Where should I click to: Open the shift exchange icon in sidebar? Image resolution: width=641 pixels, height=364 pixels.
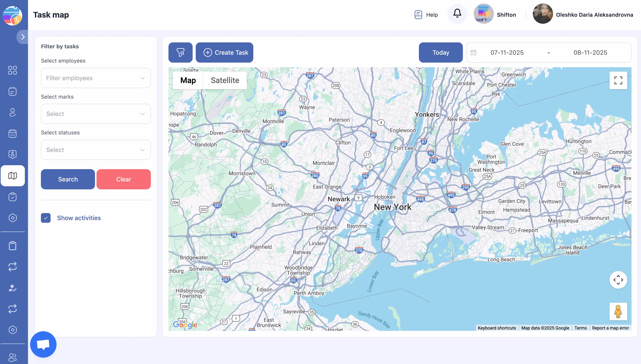[x=13, y=266]
